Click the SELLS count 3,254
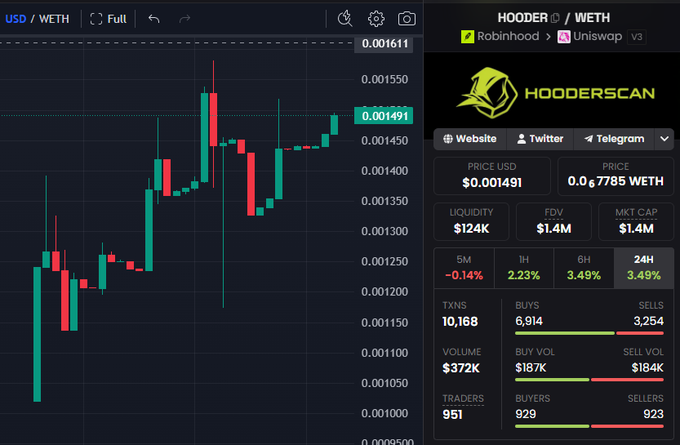Image resolution: width=680 pixels, height=445 pixels. point(648,321)
